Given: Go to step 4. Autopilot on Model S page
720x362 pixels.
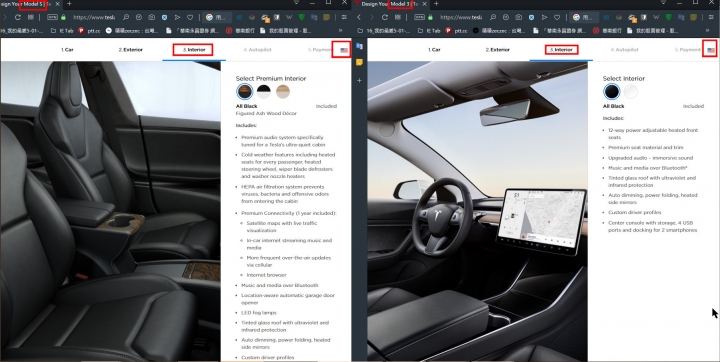Looking at the screenshot, I should click(257, 50).
